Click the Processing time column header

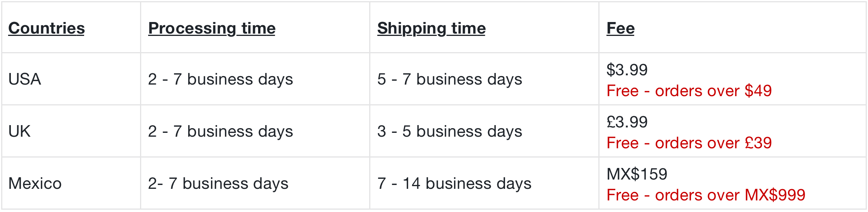(x=212, y=28)
